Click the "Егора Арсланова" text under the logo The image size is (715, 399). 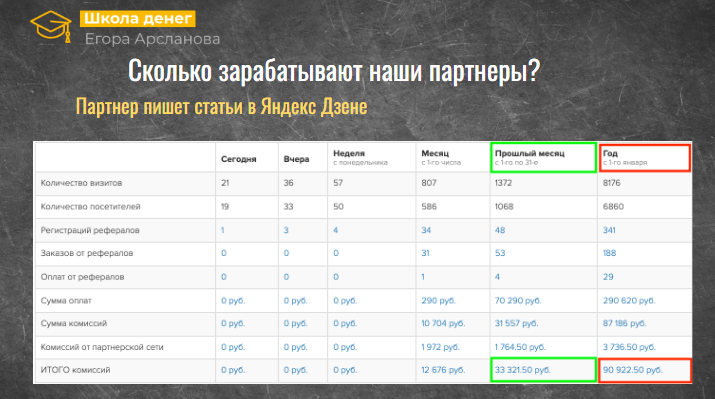[152, 39]
